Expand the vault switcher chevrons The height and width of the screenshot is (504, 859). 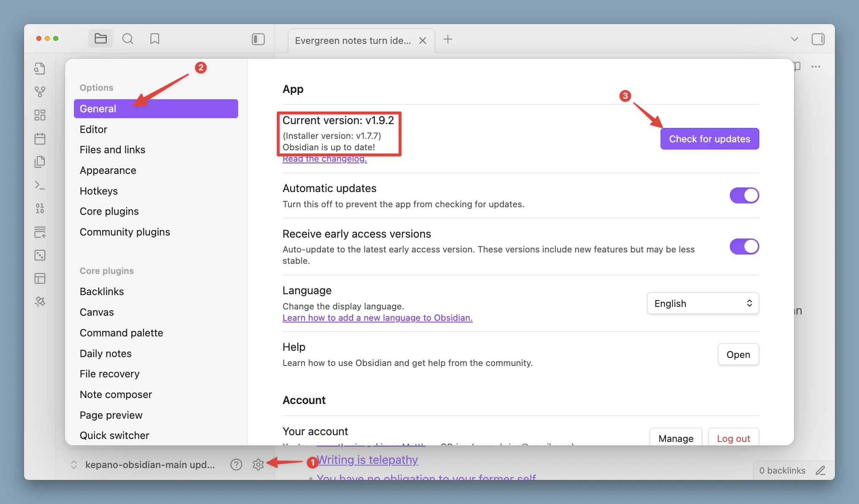pyautogui.click(x=74, y=464)
